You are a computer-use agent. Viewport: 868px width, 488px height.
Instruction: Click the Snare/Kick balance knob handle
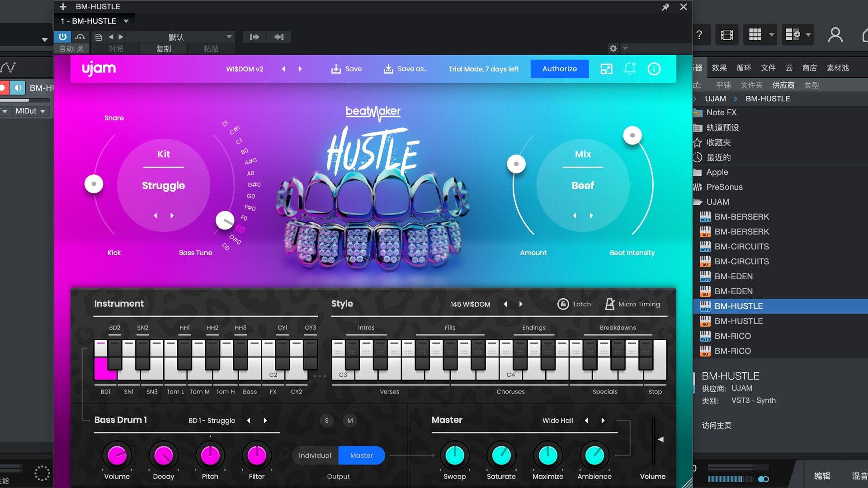94,184
